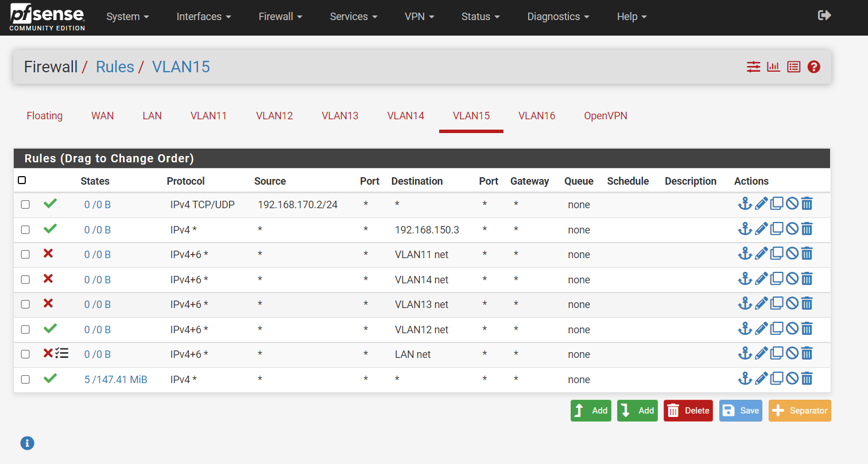Screen dimensions: 868x464
Task: Switch to the LAN tab
Action: tap(152, 116)
